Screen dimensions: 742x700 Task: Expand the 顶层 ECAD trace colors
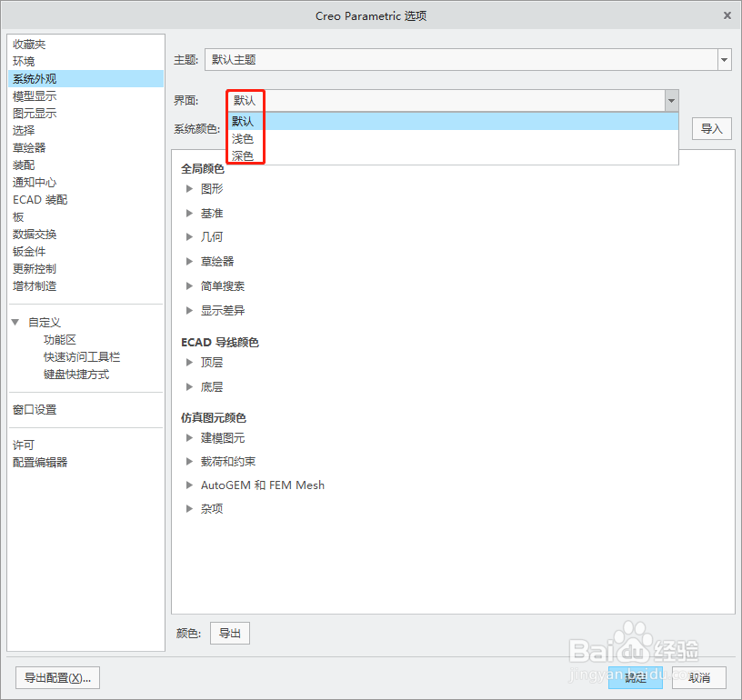tap(189, 363)
